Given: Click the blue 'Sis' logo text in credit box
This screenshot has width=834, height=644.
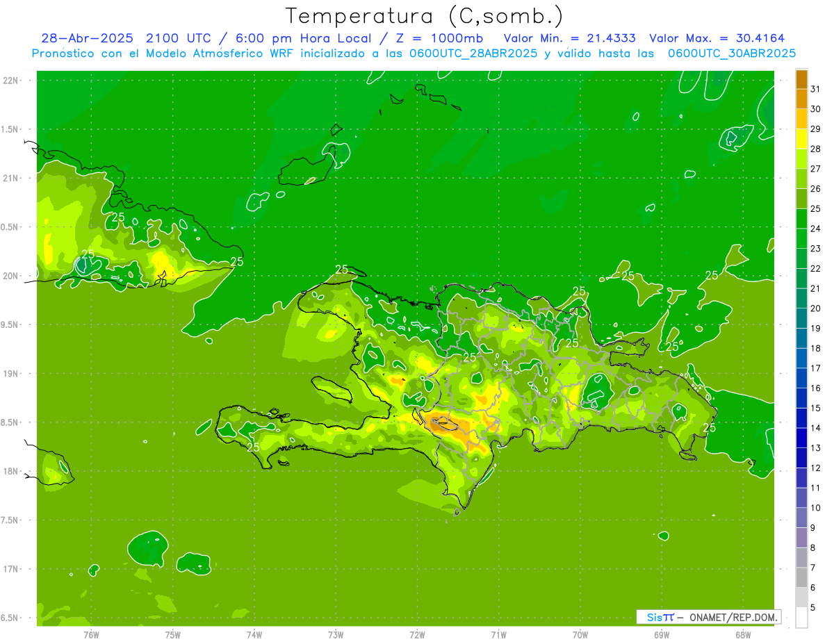Looking at the screenshot, I should pyautogui.click(x=654, y=617).
